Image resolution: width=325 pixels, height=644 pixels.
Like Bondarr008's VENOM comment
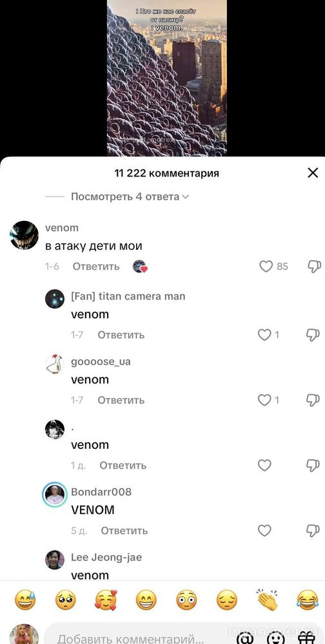click(264, 531)
